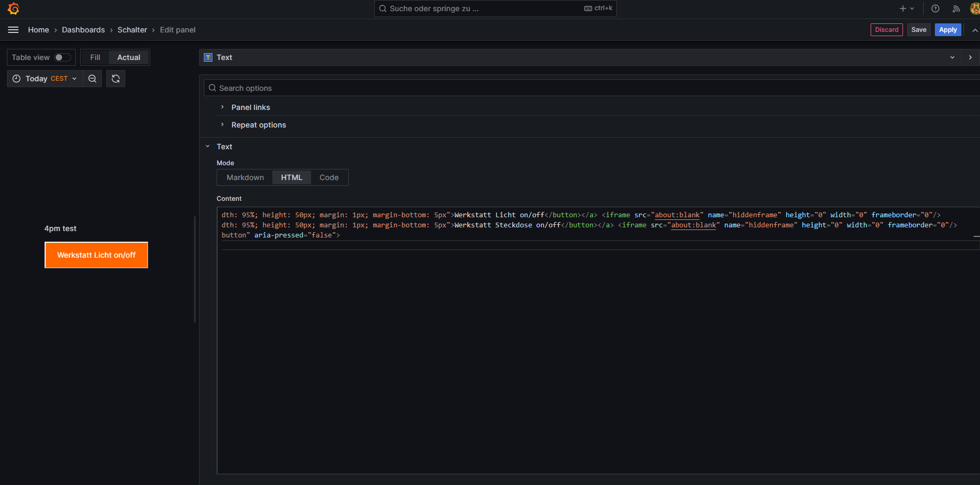Expand the Repeat options section
The image size is (980, 485).
point(259,125)
